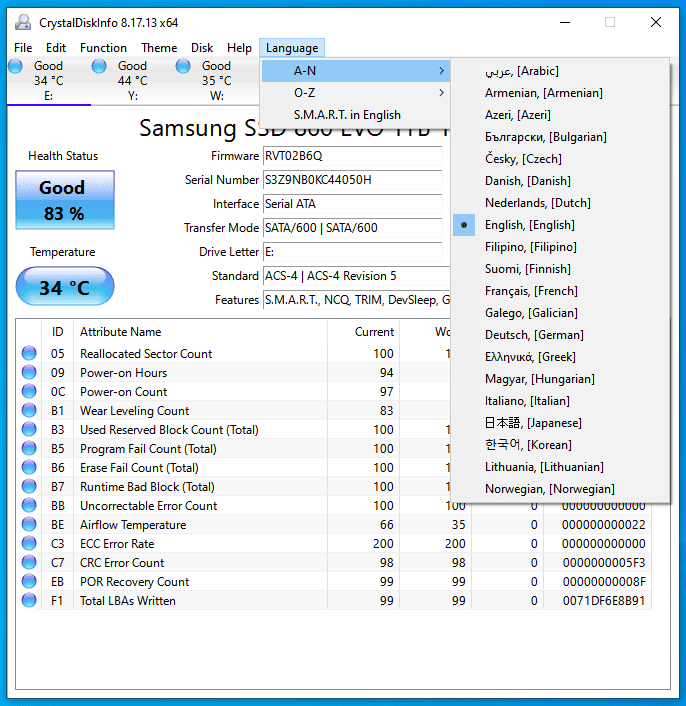Switch language to Armenian

click(560, 93)
